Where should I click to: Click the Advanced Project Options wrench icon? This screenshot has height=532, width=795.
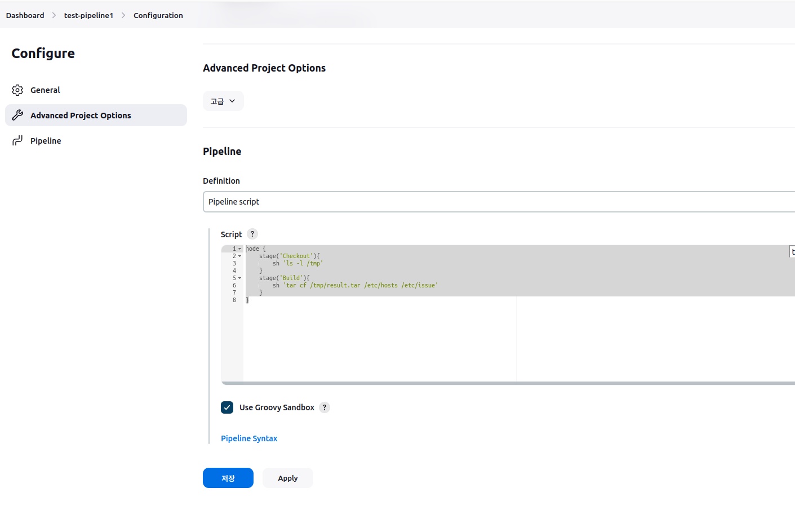tap(17, 115)
